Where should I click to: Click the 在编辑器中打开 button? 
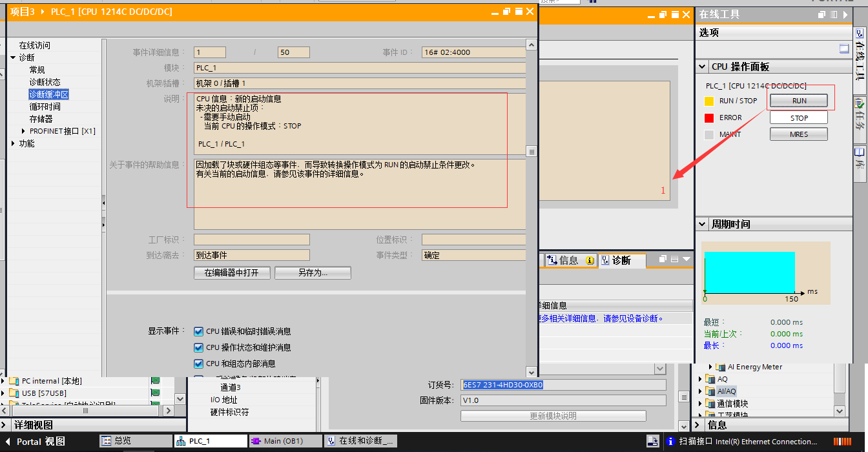(x=232, y=272)
